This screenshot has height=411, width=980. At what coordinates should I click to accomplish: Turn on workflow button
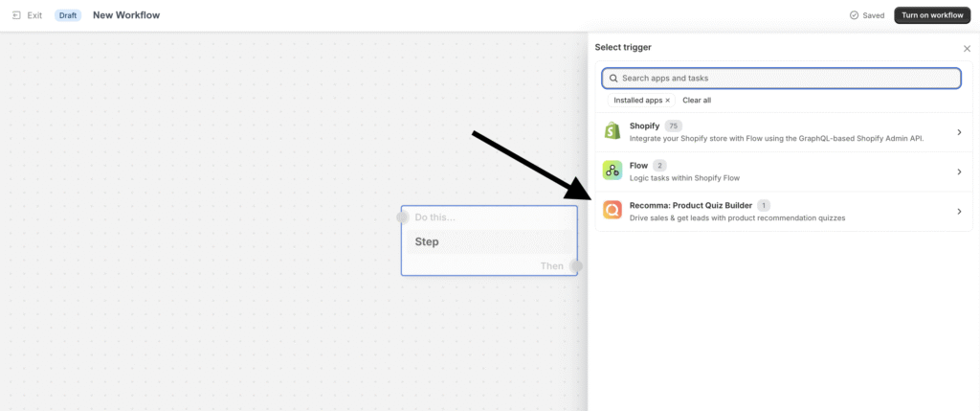point(932,15)
